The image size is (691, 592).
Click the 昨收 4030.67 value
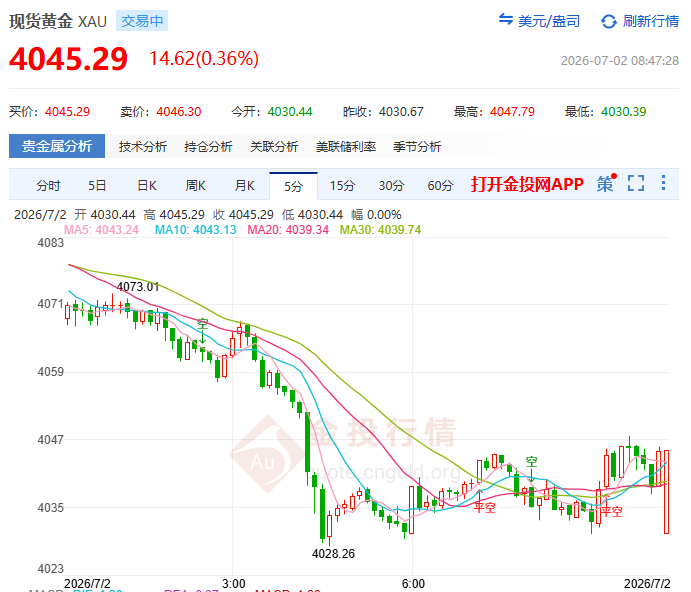[x=401, y=112]
